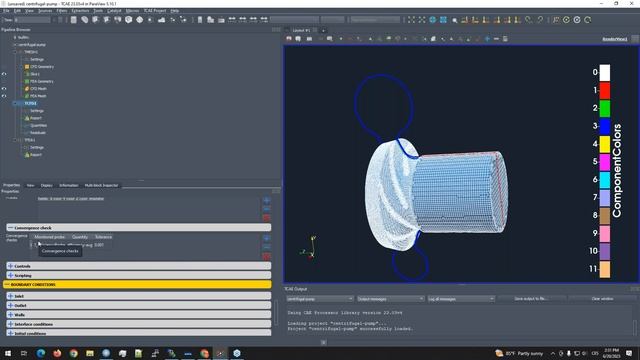The height and width of the screenshot is (360, 640).
Task: Click the blue crosshair icon in view toolbar
Action: tap(487, 39)
